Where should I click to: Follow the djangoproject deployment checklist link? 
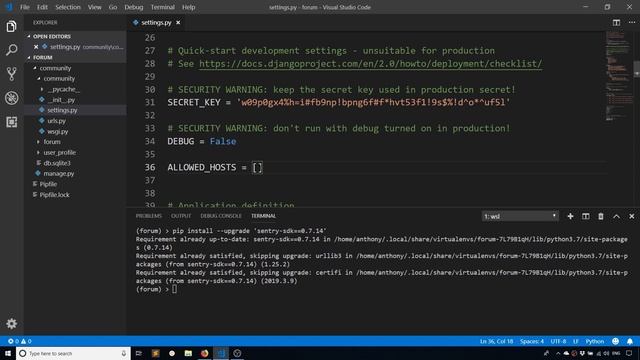pyautogui.click(x=370, y=64)
